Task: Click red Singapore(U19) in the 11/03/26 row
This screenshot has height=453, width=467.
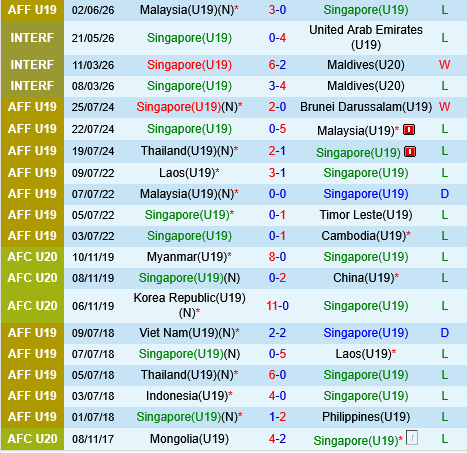Action: (189, 65)
